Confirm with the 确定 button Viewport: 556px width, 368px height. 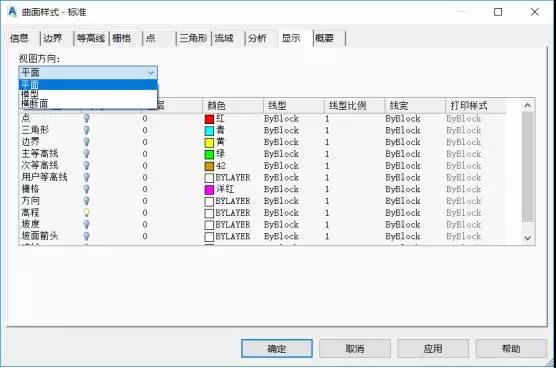tap(277, 349)
